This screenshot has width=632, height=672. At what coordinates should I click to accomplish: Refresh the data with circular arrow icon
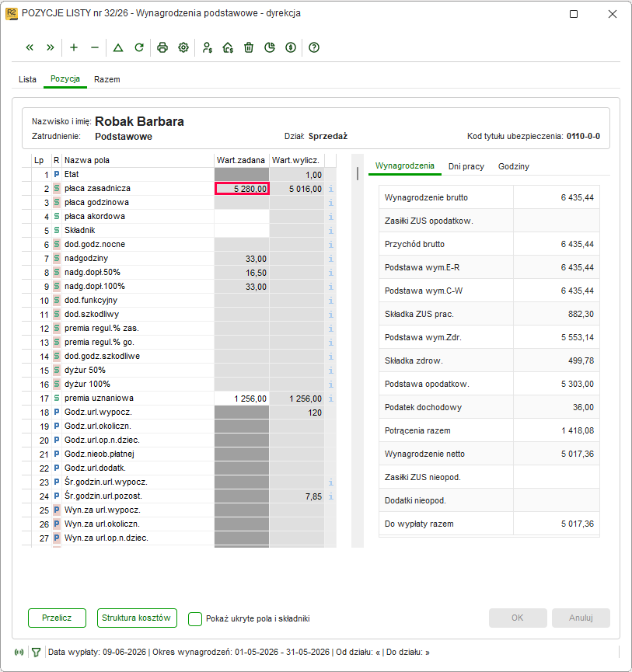(139, 47)
